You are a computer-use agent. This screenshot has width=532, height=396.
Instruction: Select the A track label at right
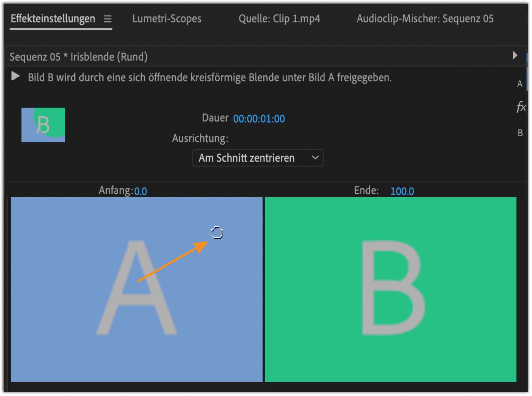tap(520, 84)
